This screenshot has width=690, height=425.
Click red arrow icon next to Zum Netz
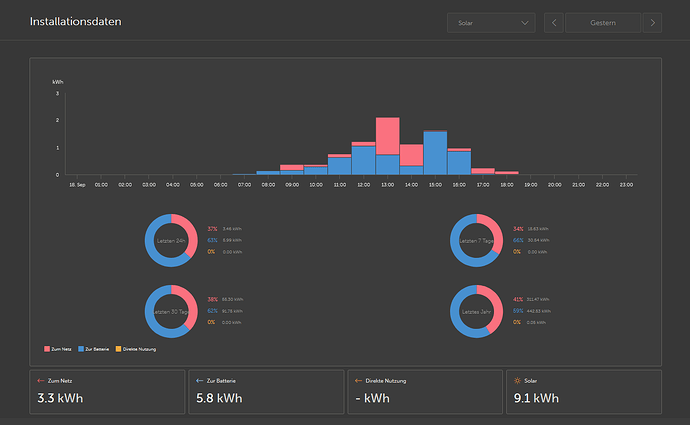coord(41,381)
